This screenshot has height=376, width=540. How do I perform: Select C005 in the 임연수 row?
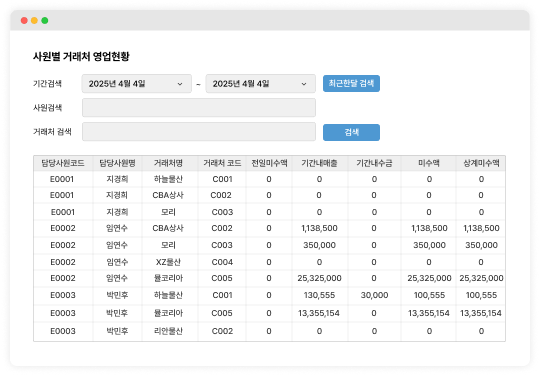click(x=222, y=278)
